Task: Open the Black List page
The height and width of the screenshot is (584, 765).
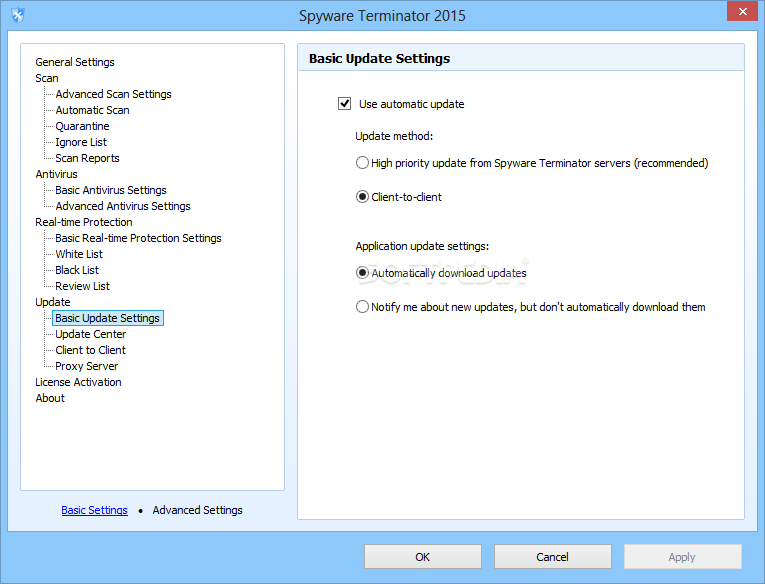Action: (x=77, y=270)
